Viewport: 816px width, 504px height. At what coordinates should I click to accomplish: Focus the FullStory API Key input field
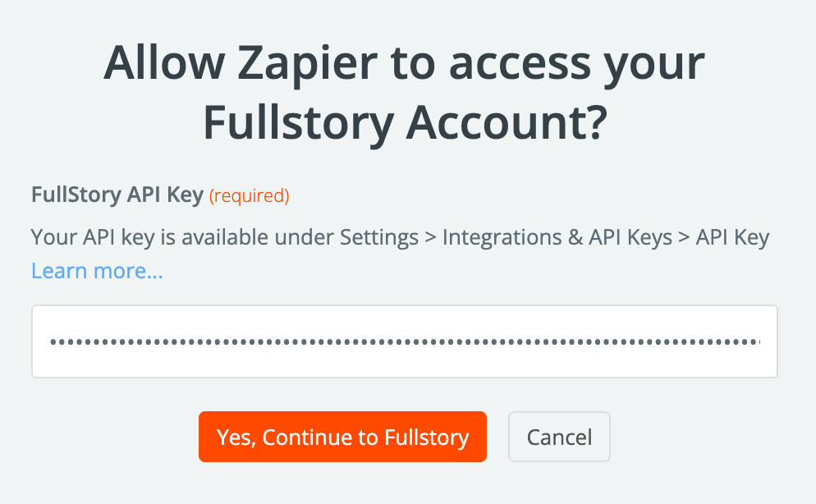(404, 341)
